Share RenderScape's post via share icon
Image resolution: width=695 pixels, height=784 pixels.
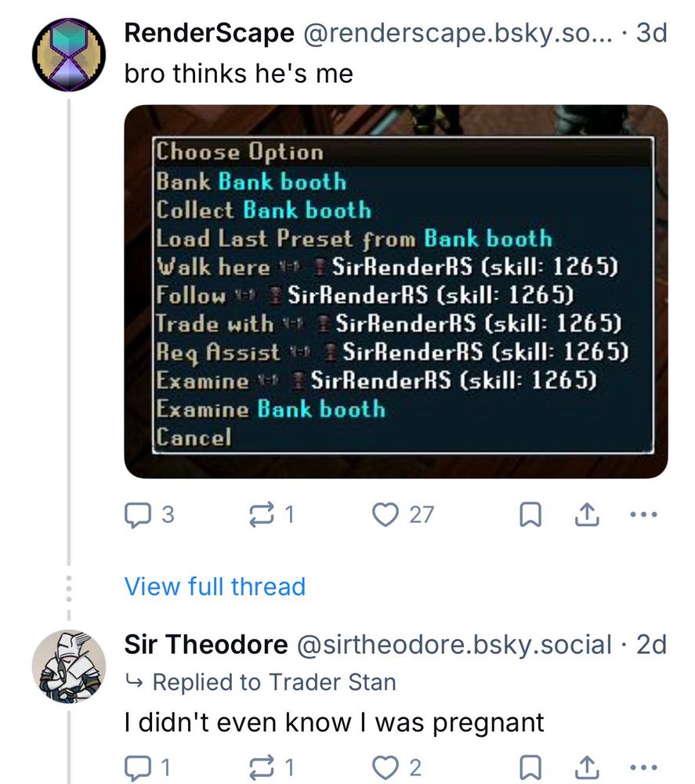tap(587, 514)
